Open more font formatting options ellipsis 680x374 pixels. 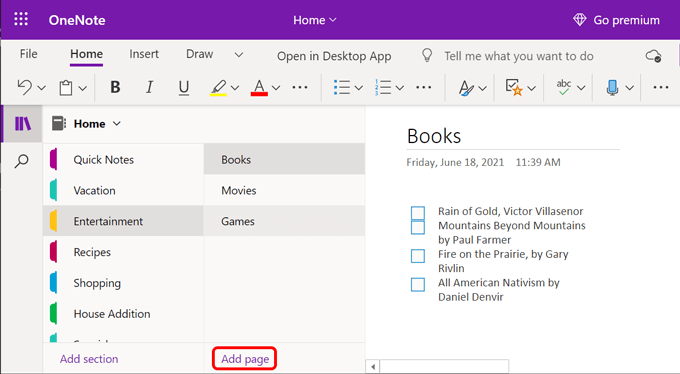300,87
